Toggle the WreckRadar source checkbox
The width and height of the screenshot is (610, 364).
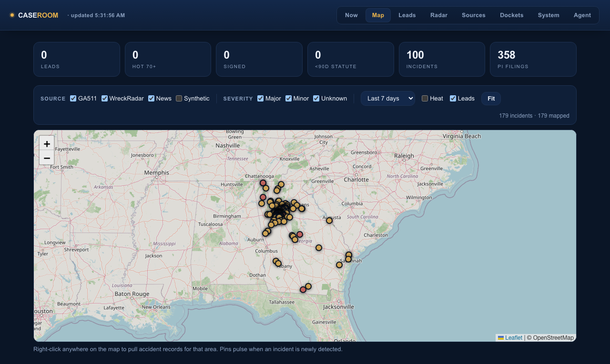click(x=104, y=99)
